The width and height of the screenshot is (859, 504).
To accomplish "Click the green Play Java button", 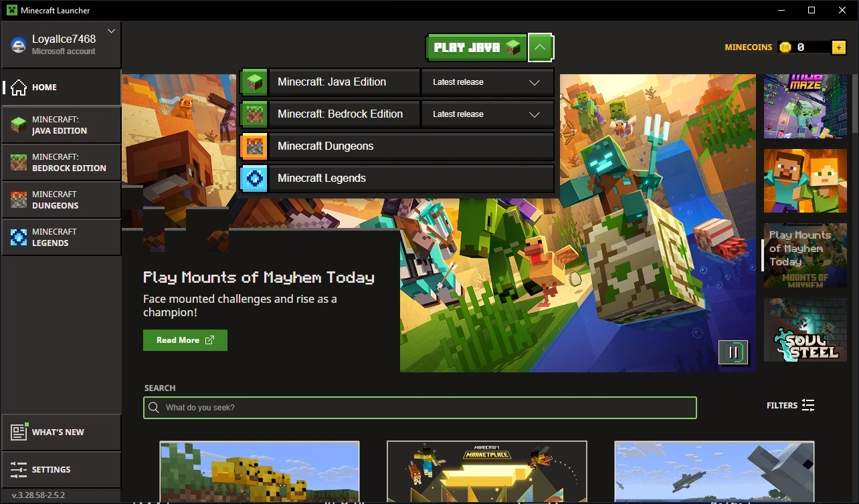I will 476,47.
